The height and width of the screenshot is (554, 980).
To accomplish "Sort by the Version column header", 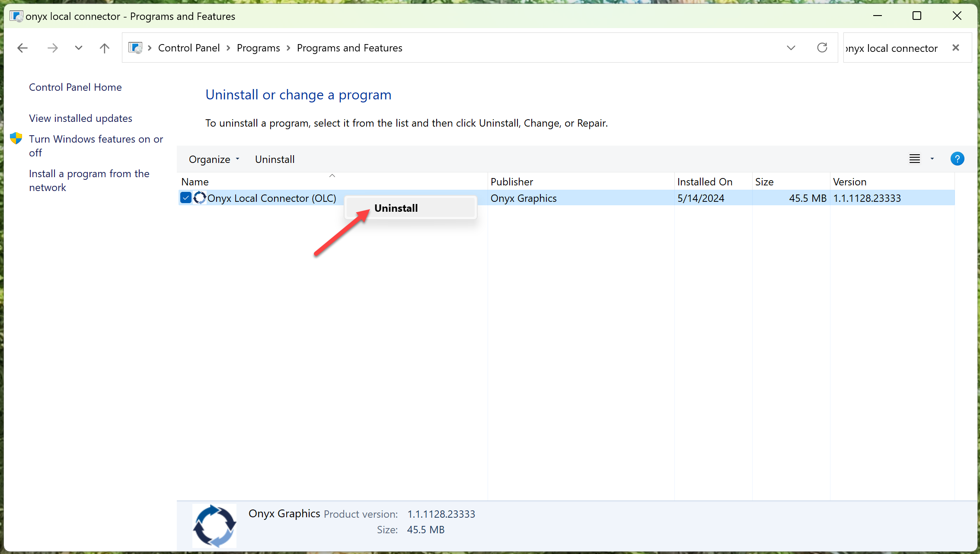I will click(x=892, y=182).
